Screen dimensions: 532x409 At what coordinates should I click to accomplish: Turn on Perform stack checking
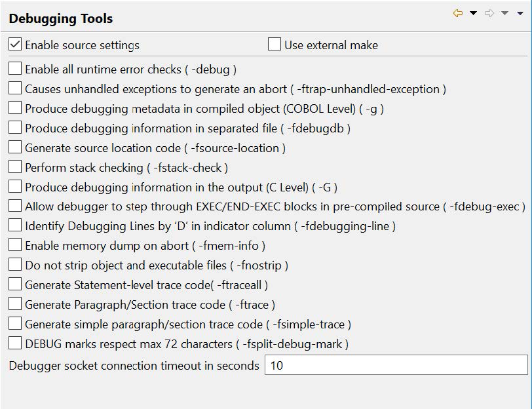point(14,166)
